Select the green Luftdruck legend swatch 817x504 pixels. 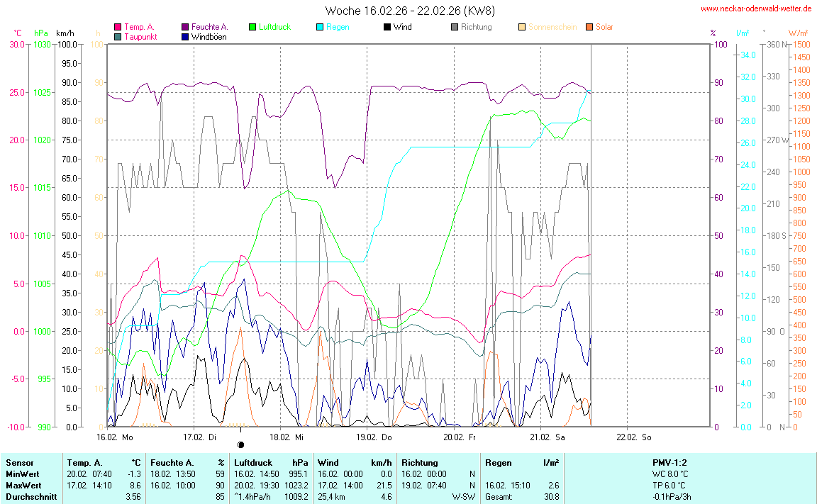[252, 27]
